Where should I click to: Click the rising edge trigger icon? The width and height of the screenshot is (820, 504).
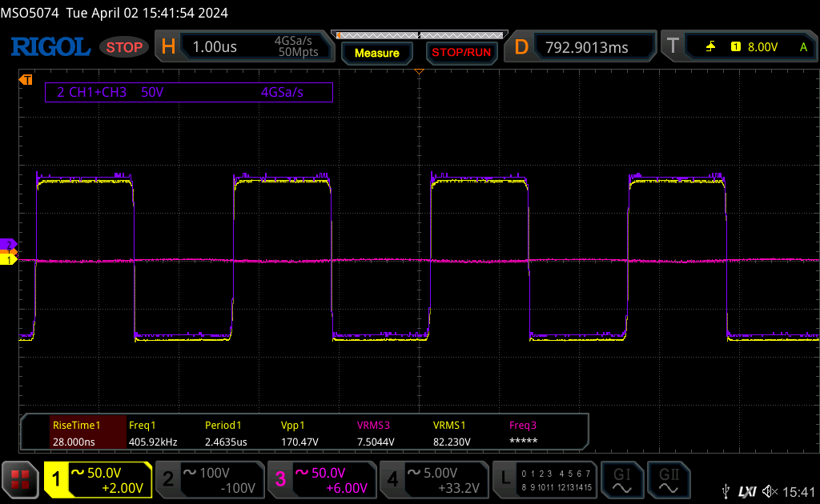[x=710, y=47]
